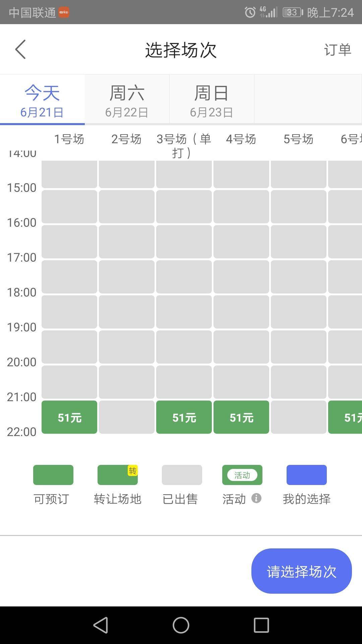Tap the 5号场 column header
The image size is (362, 644).
click(x=298, y=139)
